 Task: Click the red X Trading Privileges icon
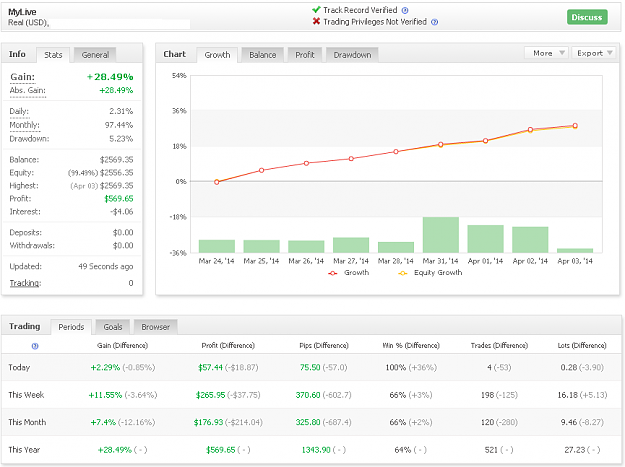316,21
